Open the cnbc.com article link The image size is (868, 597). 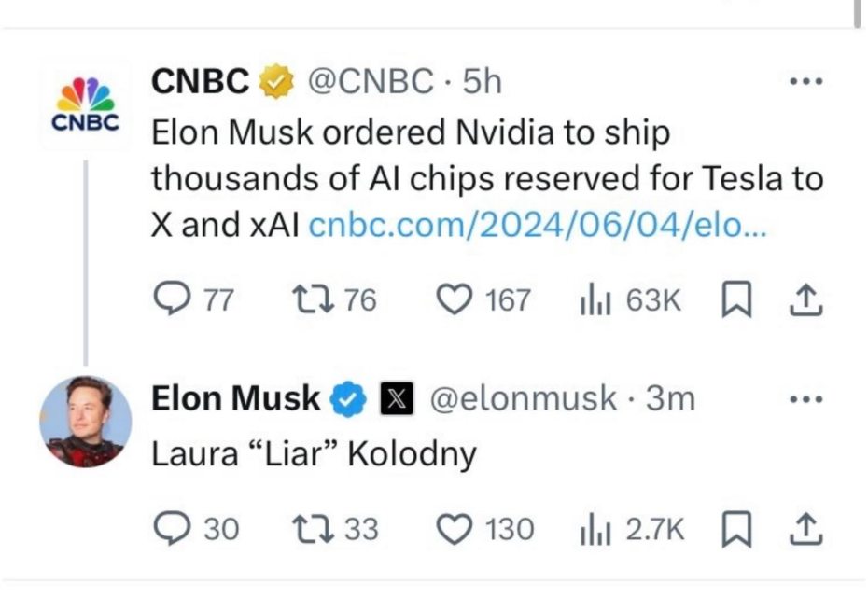point(536,225)
